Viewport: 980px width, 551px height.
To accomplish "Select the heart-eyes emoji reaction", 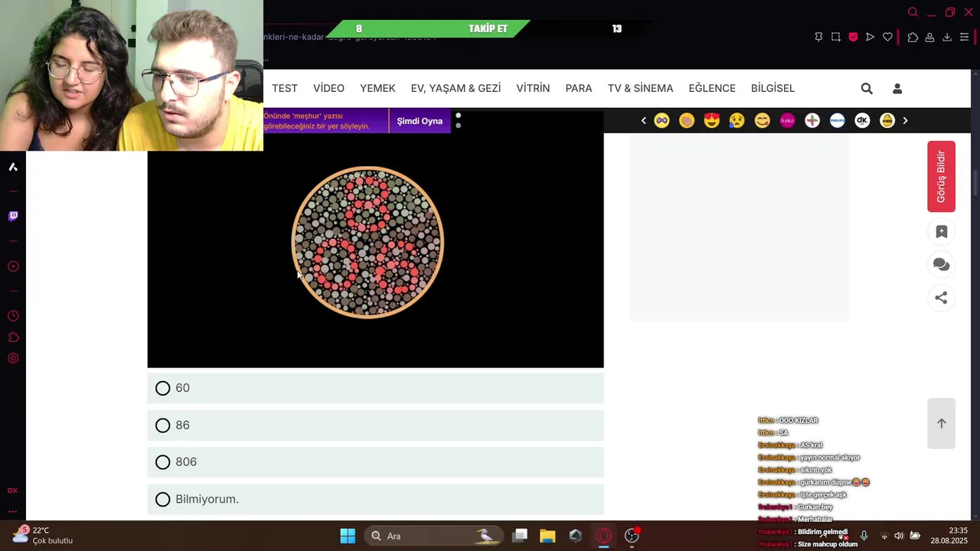I will 712,120.
